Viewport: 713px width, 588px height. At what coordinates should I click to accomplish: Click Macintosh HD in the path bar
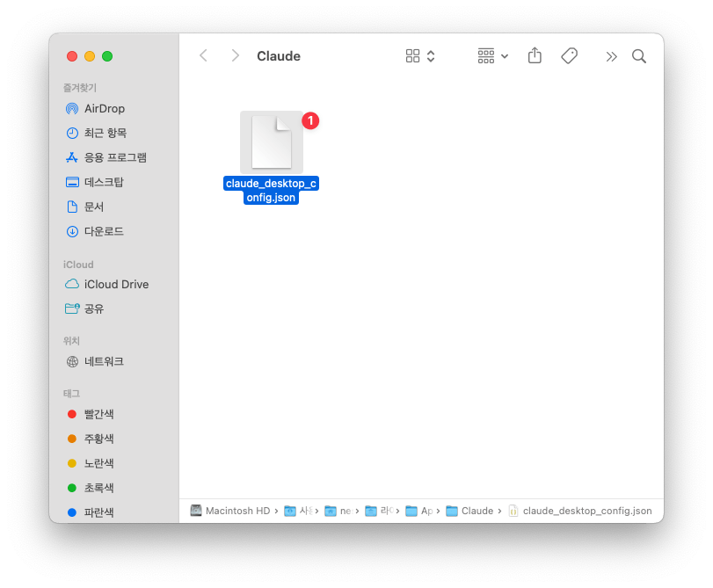click(230, 511)
